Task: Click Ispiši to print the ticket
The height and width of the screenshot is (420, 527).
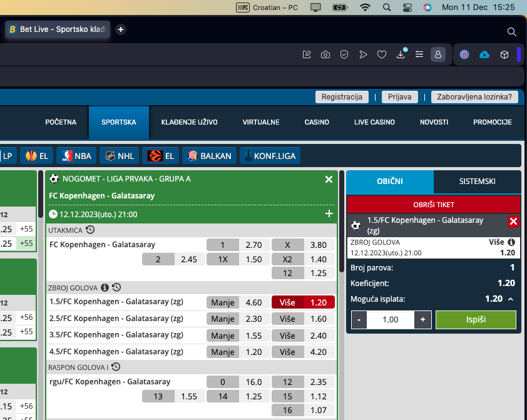Action: [476, 319]
